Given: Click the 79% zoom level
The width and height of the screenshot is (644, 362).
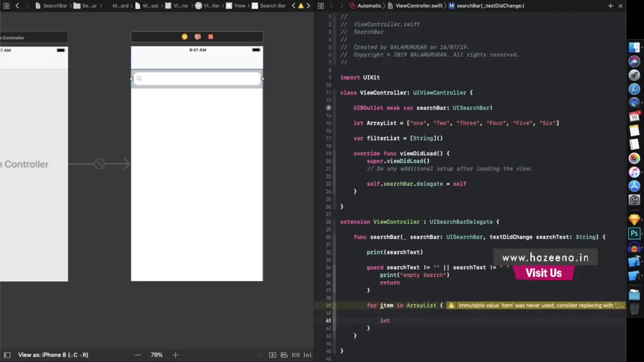Looking at the screenshot, I should (x=156, y=355).
